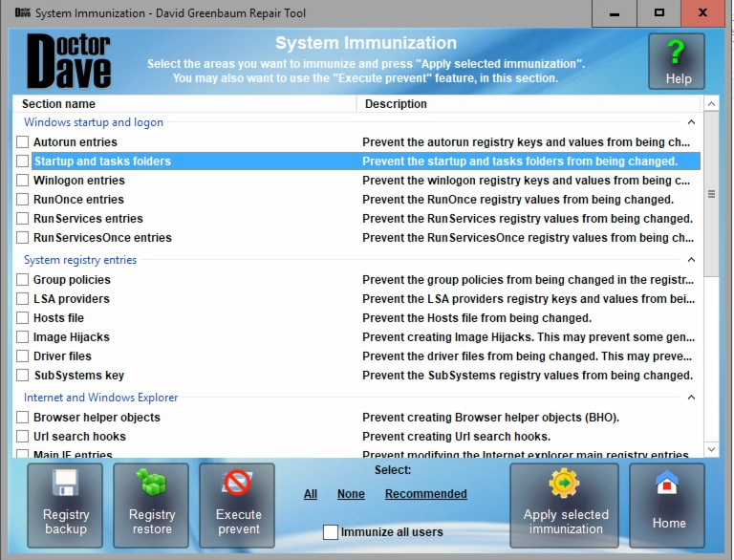Check the Autorun entries checkbox
Screen dimensions: 734x560
[23, 142]
